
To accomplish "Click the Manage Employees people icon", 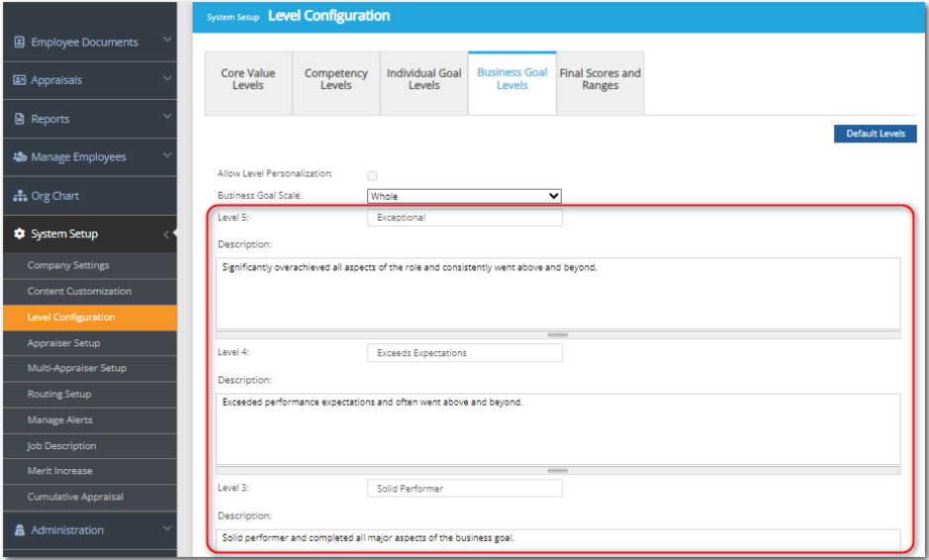I will coord(20,157).
